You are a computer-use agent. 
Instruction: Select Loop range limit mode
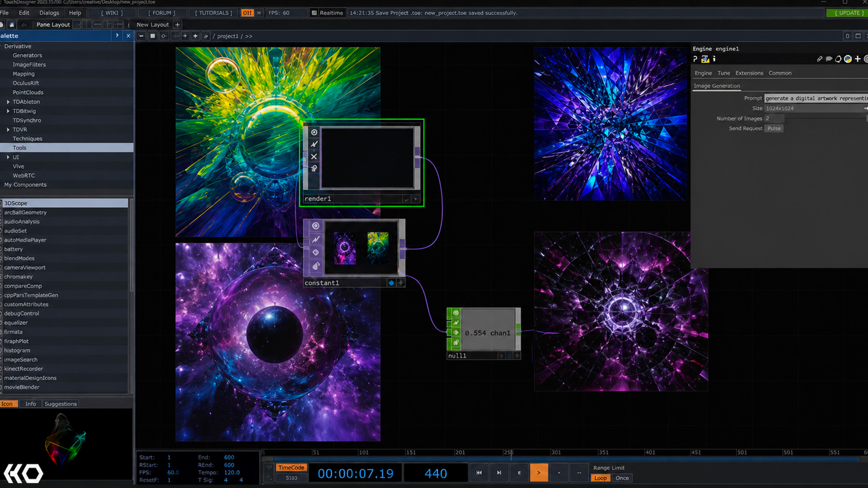click(x=601, y=478)
